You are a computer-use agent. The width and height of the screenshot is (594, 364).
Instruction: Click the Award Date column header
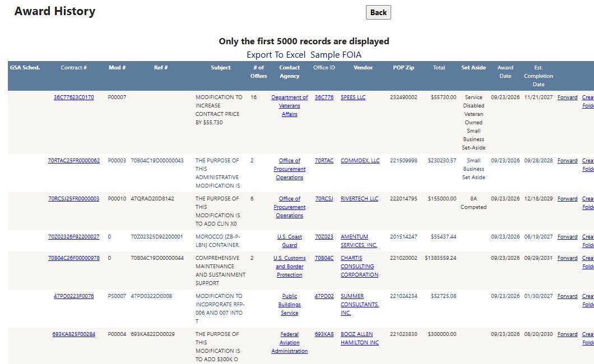pyautogui.click(x=505, y=72)
